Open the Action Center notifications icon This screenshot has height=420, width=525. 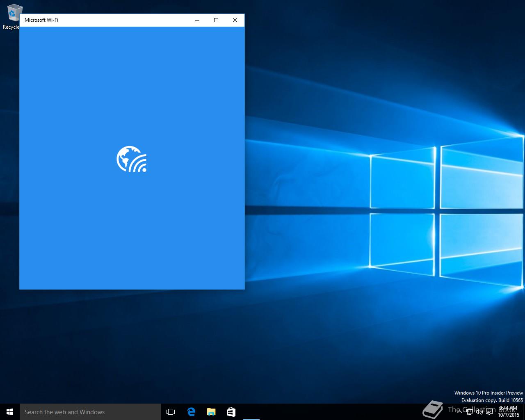489,412
